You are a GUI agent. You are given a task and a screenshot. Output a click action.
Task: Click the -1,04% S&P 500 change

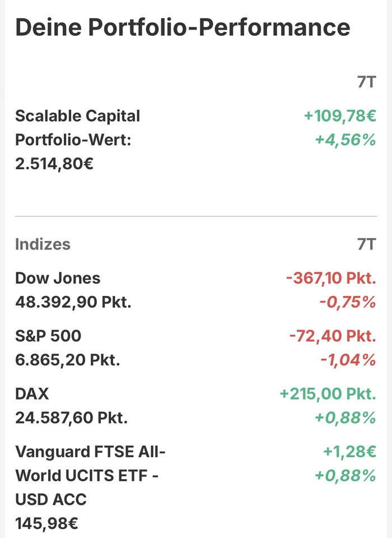pyautogui.click(x=348, y=360)
